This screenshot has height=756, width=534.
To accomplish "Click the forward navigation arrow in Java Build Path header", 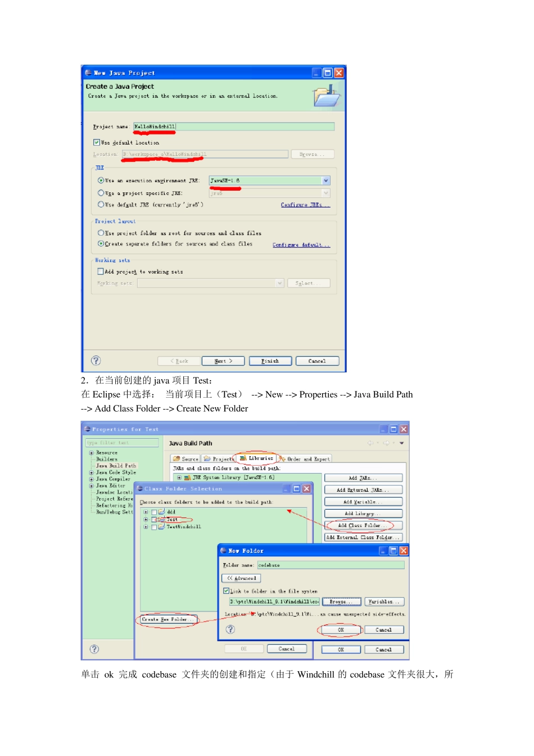I will (387, 443).
